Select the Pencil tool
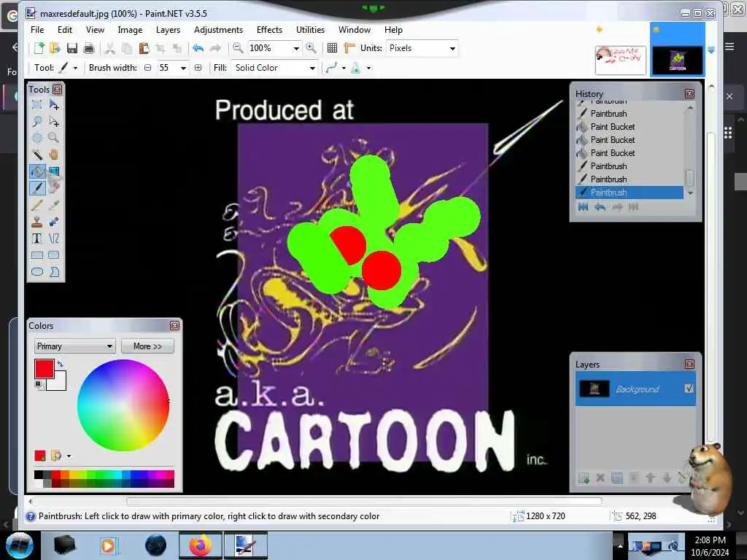The height and width of the screenshot is (560, 747). tap(36, 205)
